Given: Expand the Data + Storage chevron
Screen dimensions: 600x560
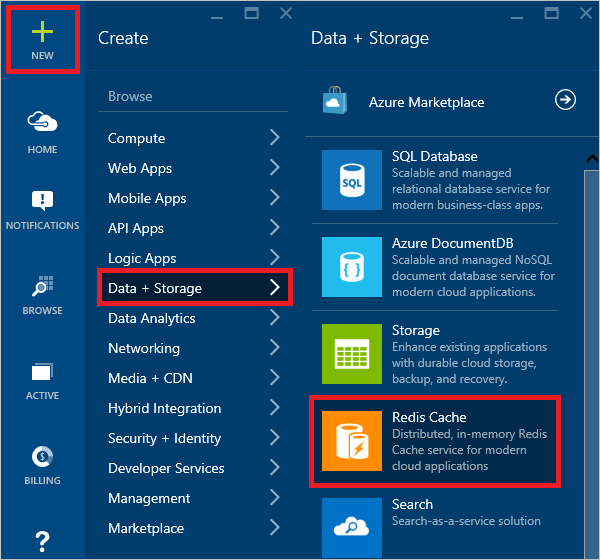Looking at the screenshot, I should point(275,287).
